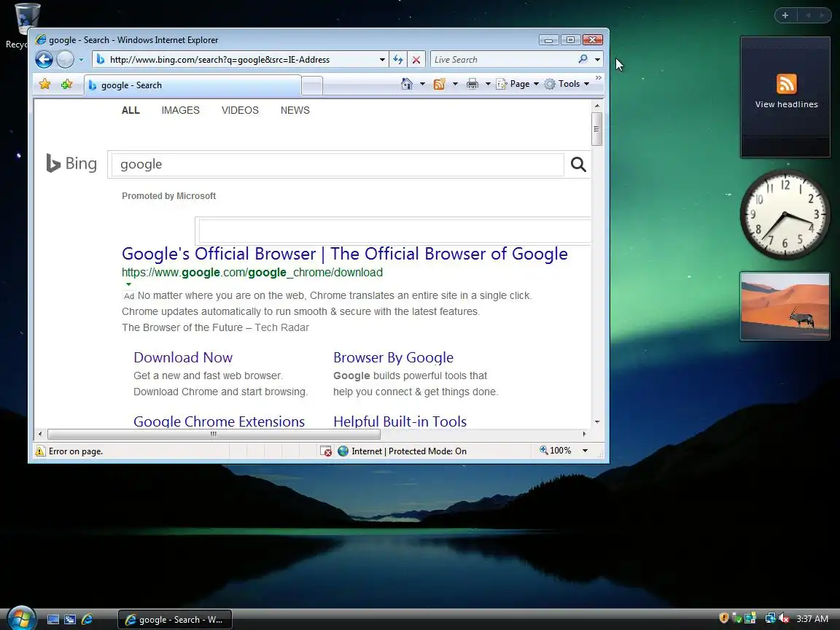Open the Windows Start orb

pyautogui.click(x=21, y=618)
